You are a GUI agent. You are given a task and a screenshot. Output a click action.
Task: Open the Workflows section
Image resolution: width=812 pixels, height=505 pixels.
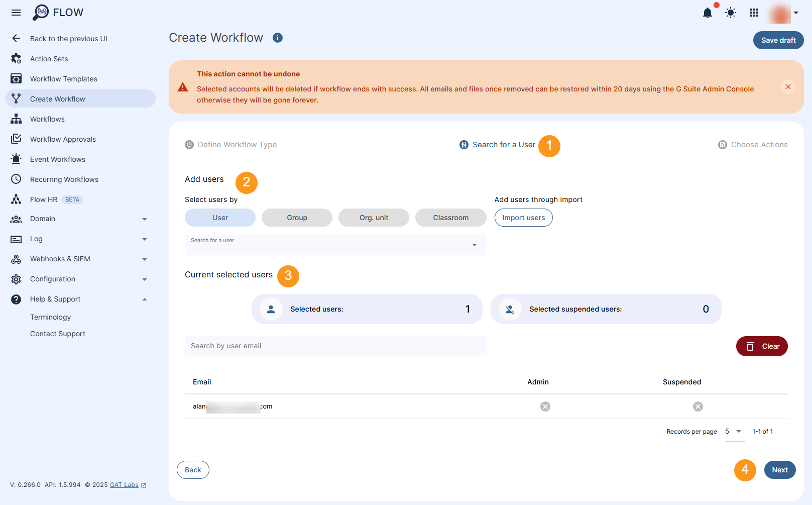[x=47, y=119]
